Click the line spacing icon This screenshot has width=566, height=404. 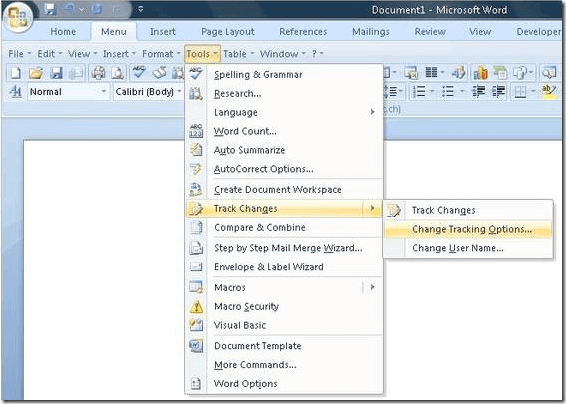coord(391,92)
